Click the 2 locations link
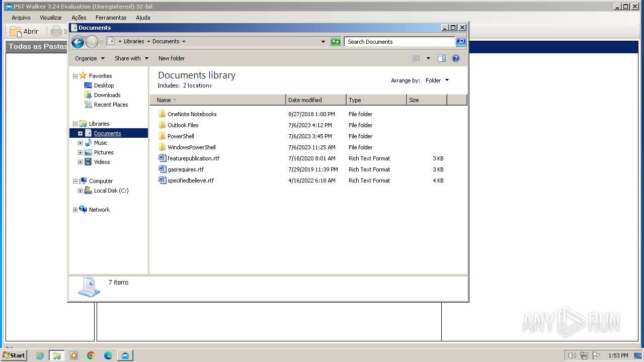The image size is (644, 362). (197, 85)
